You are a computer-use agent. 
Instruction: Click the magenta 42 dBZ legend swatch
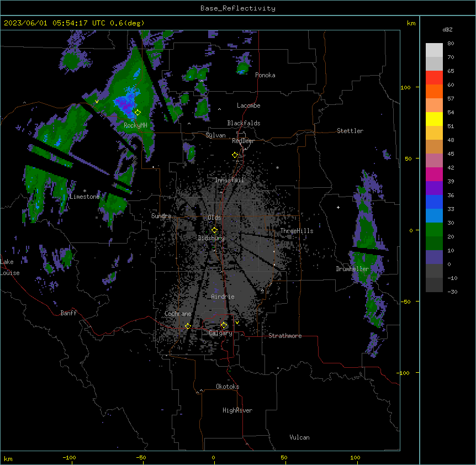pyautogui.click(x=434, y=174)
